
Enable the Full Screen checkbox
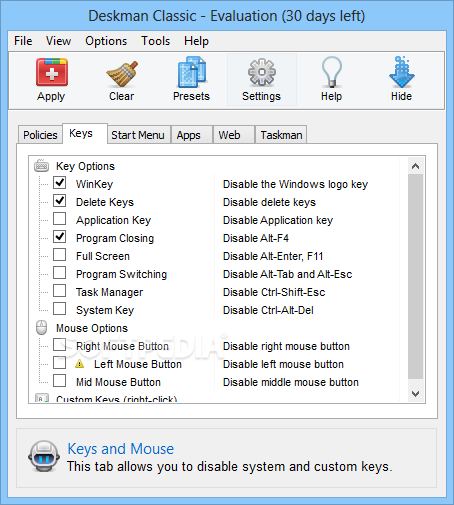point(60,255)
